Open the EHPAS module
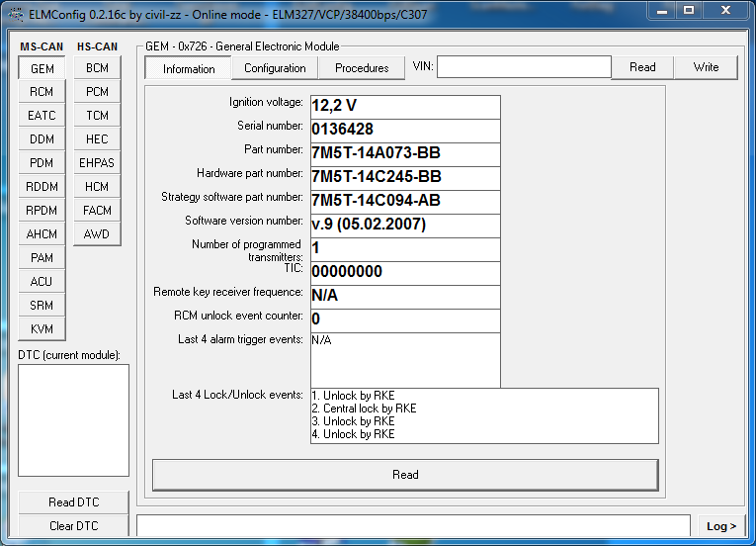 (x=97, y=163)
